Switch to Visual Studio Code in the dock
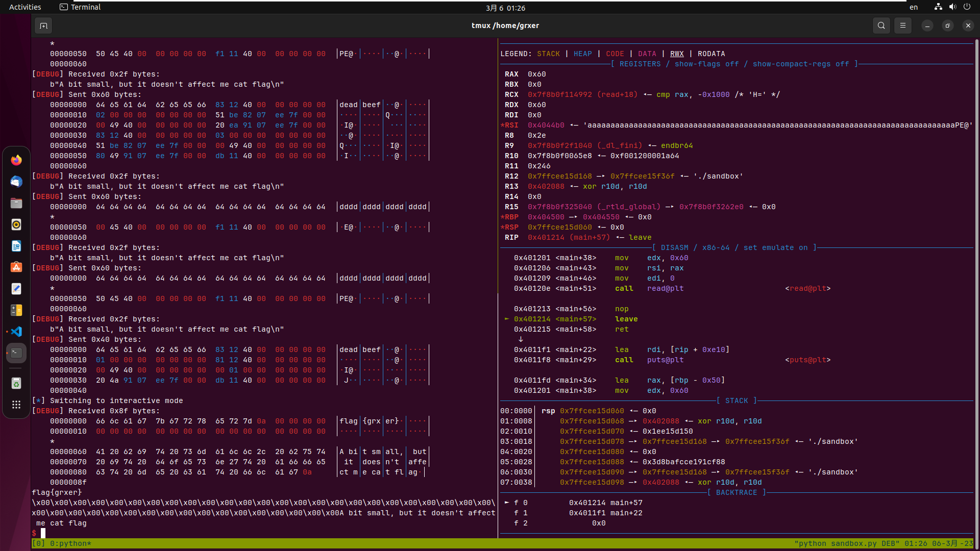 click(16, 332)
